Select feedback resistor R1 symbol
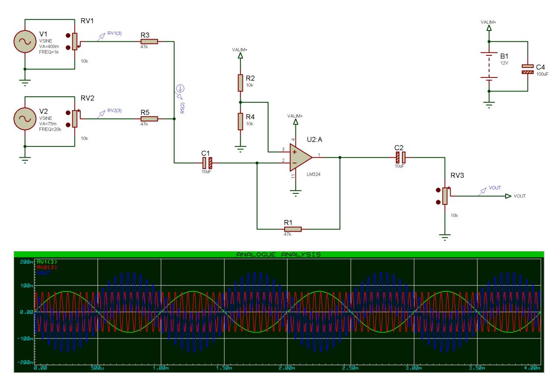 tap(293, 229)
